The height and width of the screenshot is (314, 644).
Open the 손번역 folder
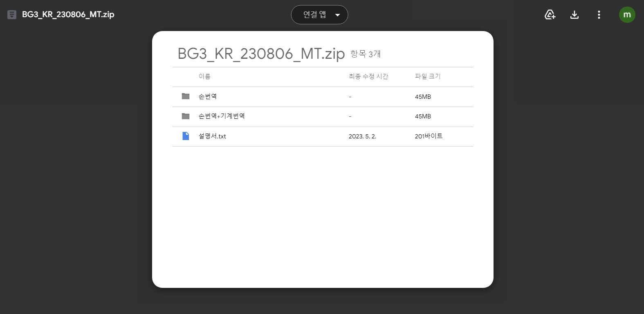pyautogui.click(x=208, y=97)
